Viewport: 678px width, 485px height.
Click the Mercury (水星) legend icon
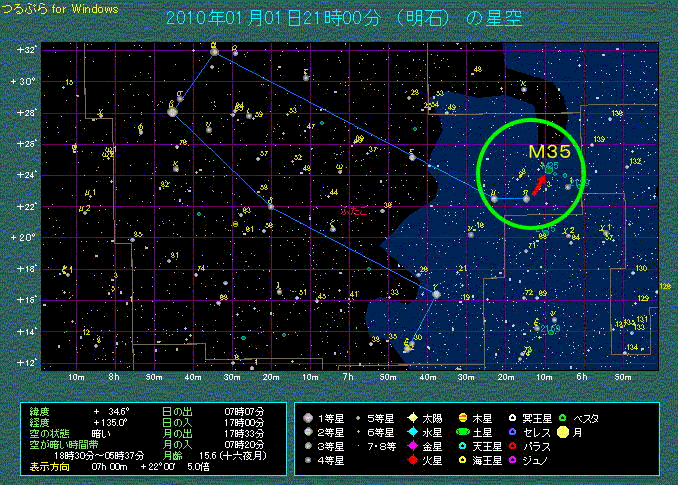coord(411,432)
